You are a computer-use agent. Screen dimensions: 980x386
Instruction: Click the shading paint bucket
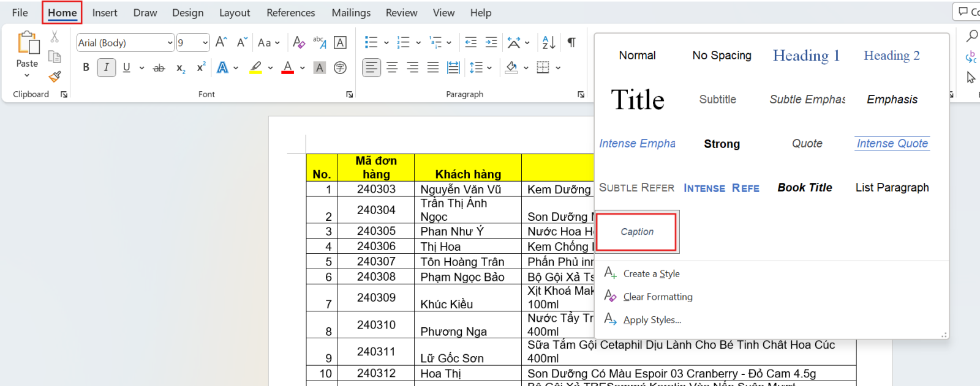(511, 68)
